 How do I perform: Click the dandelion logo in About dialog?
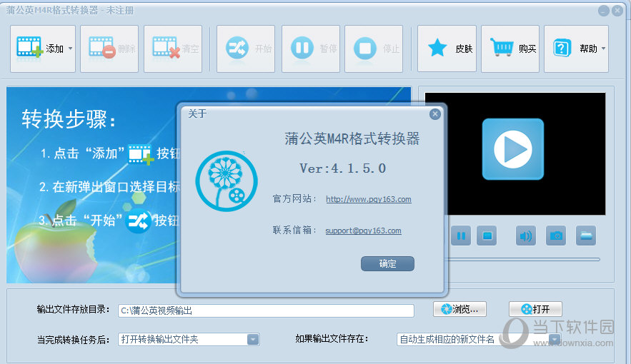coord(227,181)
